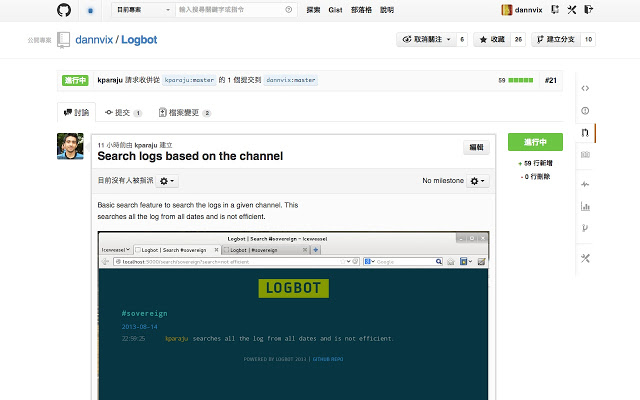
Task: Click the star 收藏 button
Action: [492, 40]
